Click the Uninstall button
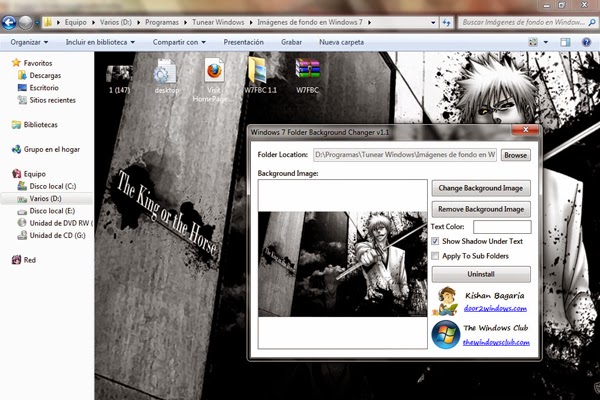 pos(481,274)
